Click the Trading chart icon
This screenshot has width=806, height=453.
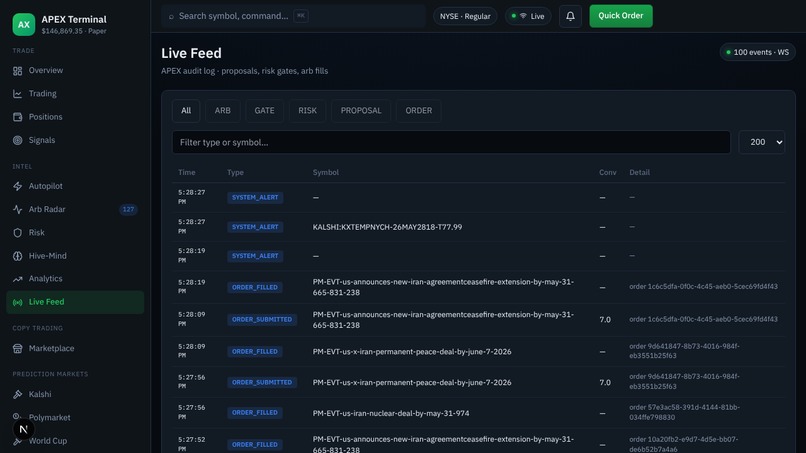pos(17,94)
